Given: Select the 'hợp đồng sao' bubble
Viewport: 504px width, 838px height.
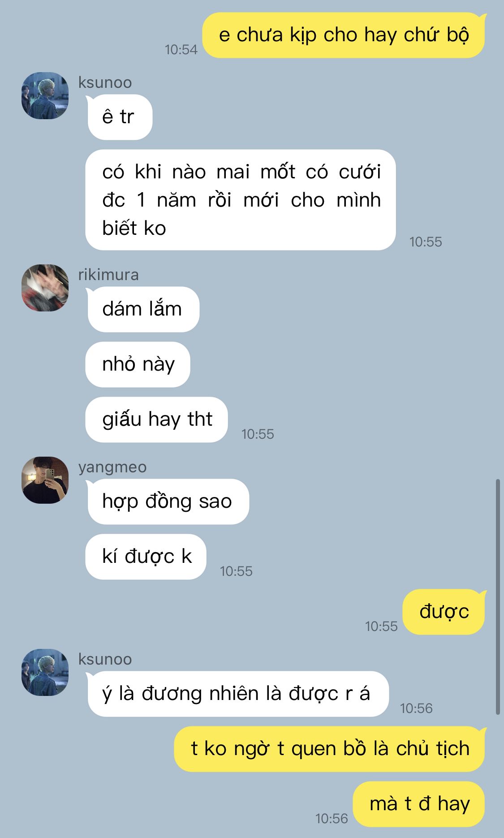Looking at the screenshot, I should click(x=168, y=501).
